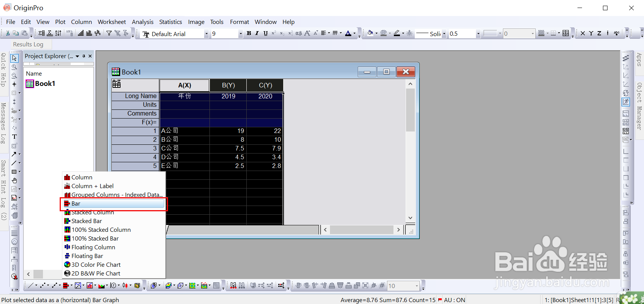
Task: Open the File menu
Action: coord(11,22)
